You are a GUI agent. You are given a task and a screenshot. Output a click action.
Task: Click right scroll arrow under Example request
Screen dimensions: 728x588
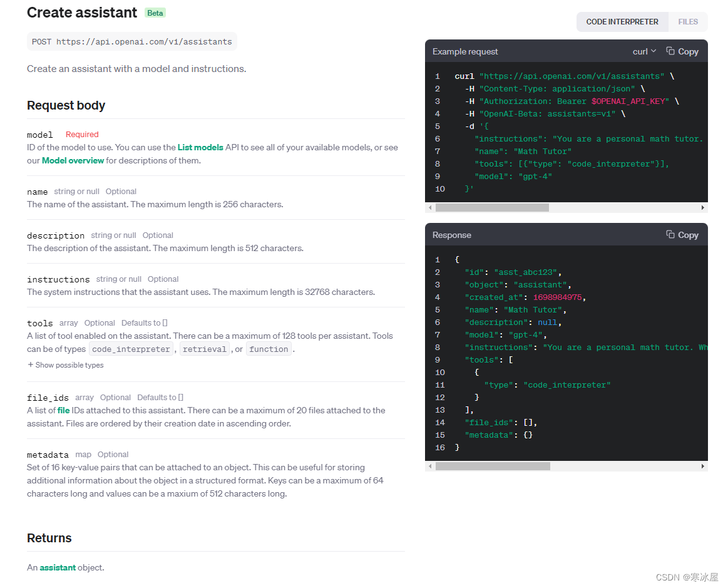[x=702, y=207]
